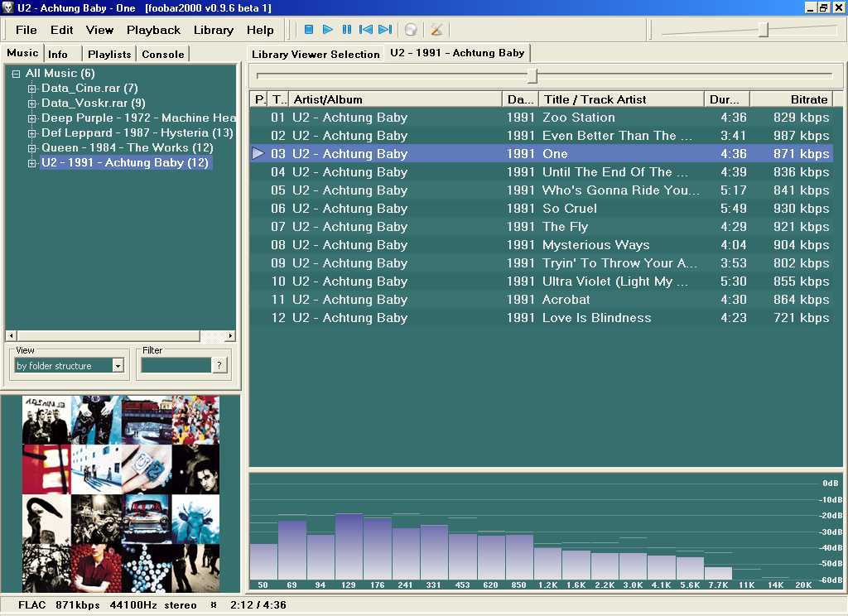Collapse the All Music tree node

[16, 74]
